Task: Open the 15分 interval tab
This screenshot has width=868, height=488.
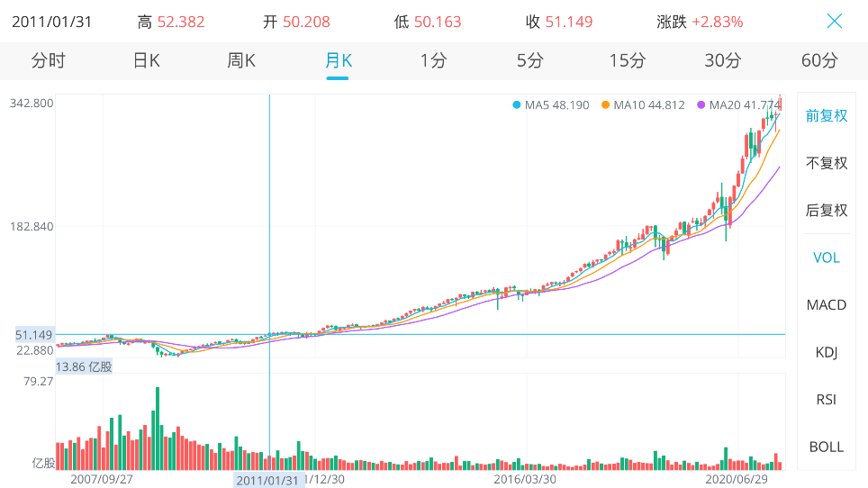Action: pos(627,61)
